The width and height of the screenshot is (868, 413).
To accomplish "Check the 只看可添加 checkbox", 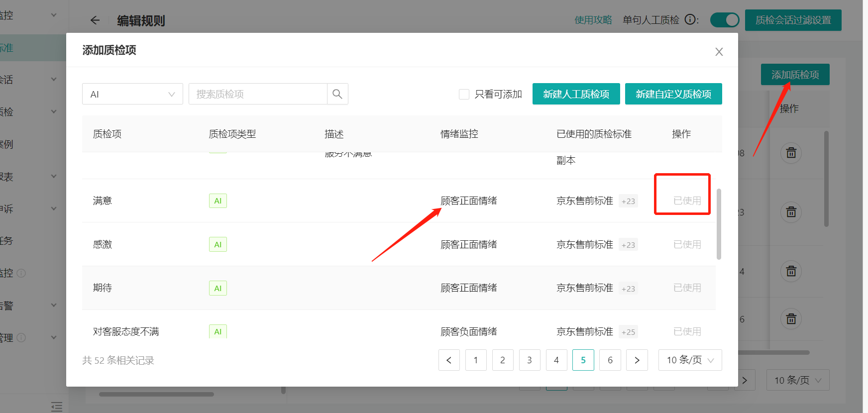I will pos(464,94).
